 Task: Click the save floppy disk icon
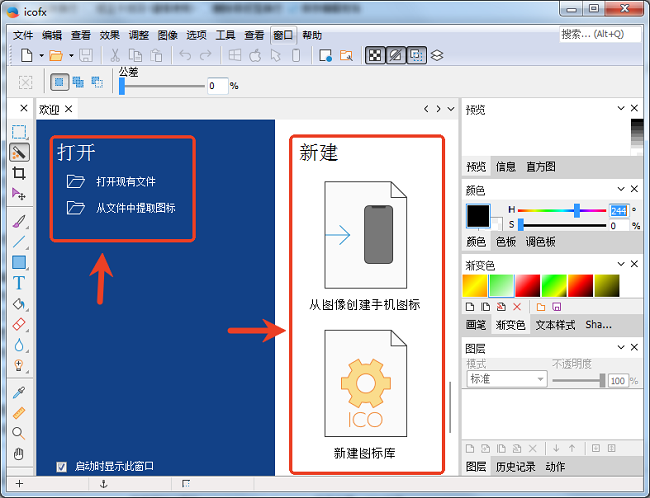click(86, 55)
